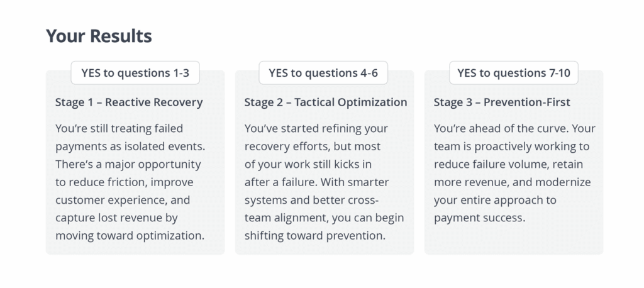Click the Your Results heading
This screenshot has width=644, height=288.
[x=99, y=36]
